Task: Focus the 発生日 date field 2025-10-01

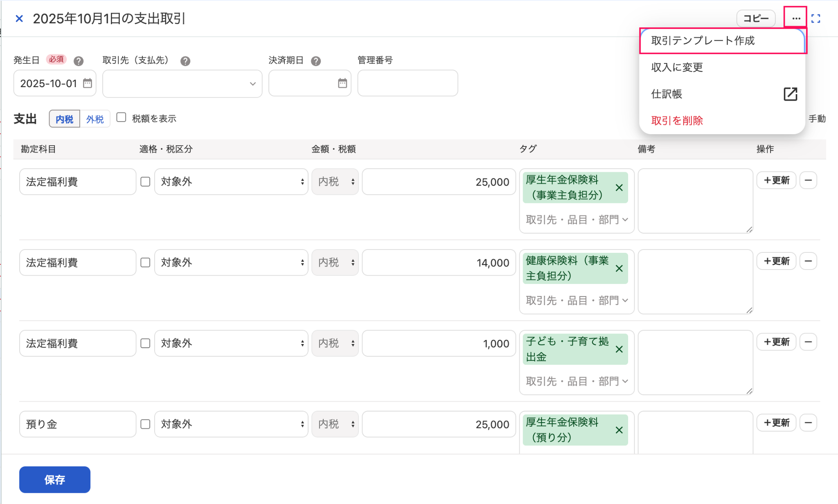Action: tap(55, 83)
